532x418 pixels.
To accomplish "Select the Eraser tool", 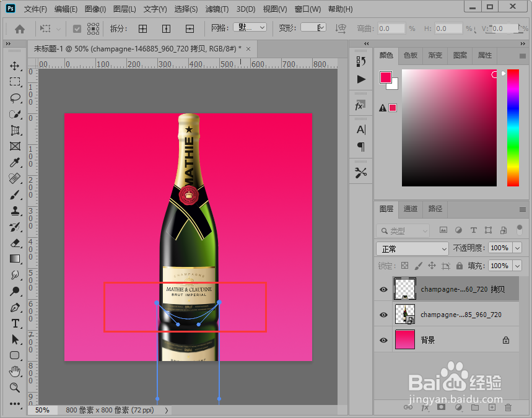I will pyautogui.click(x=15, y=243).
